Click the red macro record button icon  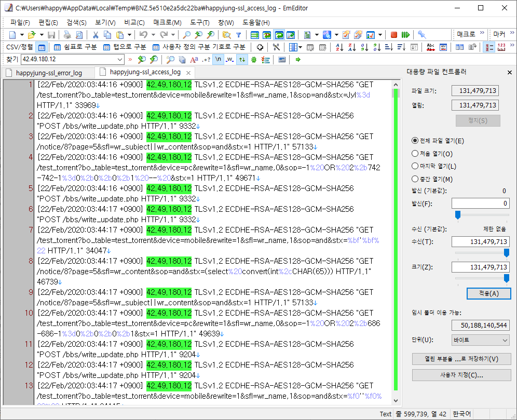[x=394, y=35]
